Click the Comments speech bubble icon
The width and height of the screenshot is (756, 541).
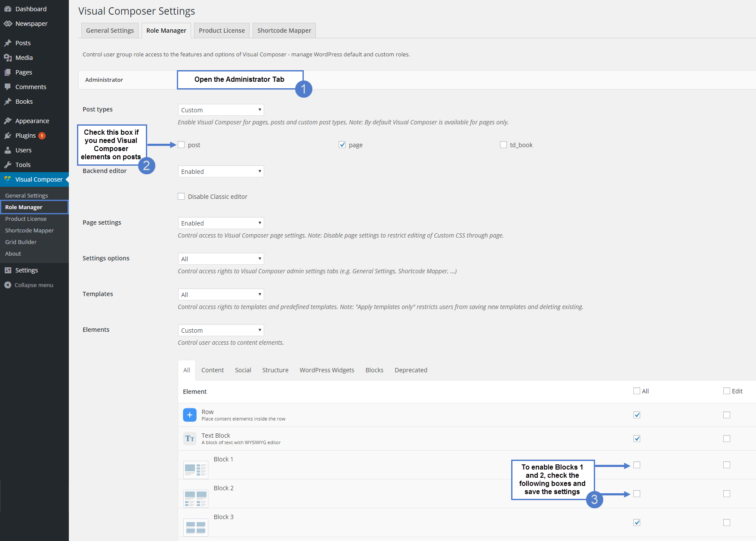pos(8,87)
